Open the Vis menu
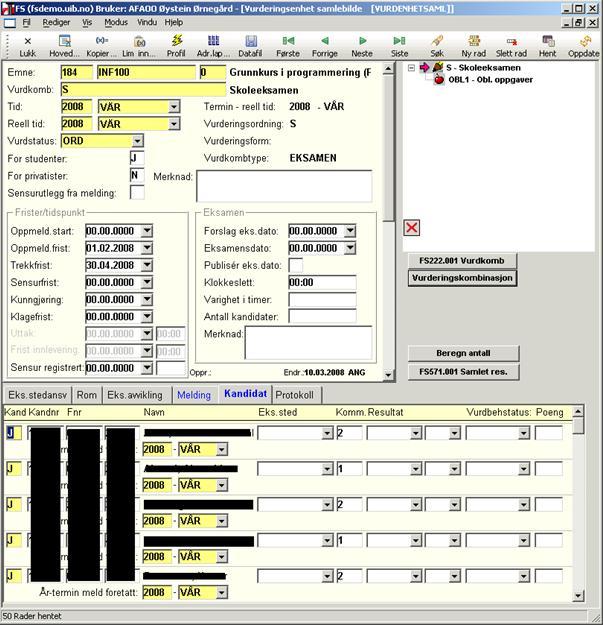 pyautogui.click(x=87, y=22)
